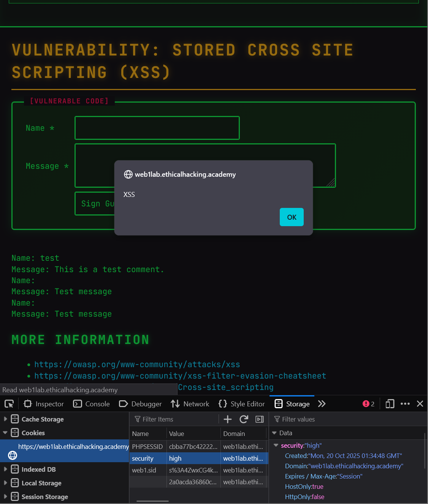428x504 pixels.
Task: Switch to the Console tab
Action: pyautogui.click(x=92, y=404)
